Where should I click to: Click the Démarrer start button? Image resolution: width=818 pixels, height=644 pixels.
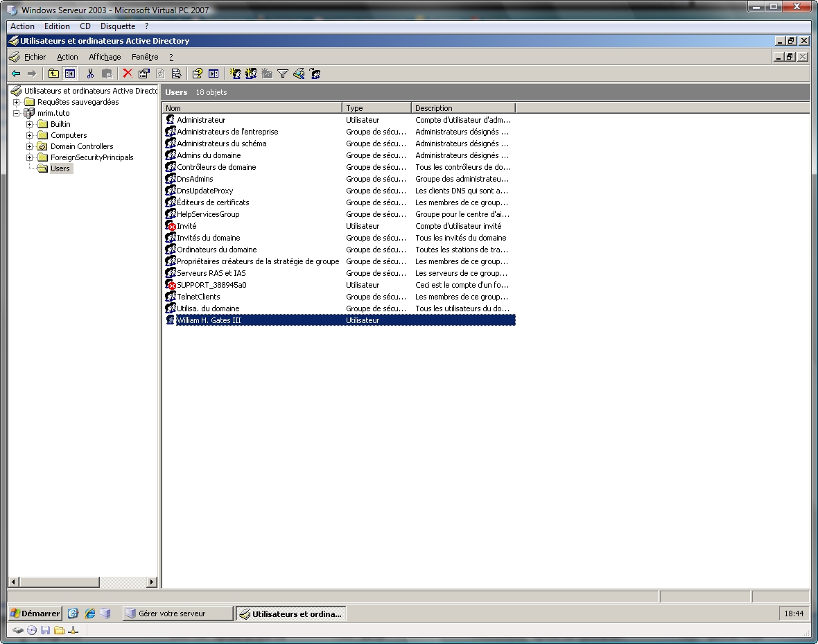[35, 613]
